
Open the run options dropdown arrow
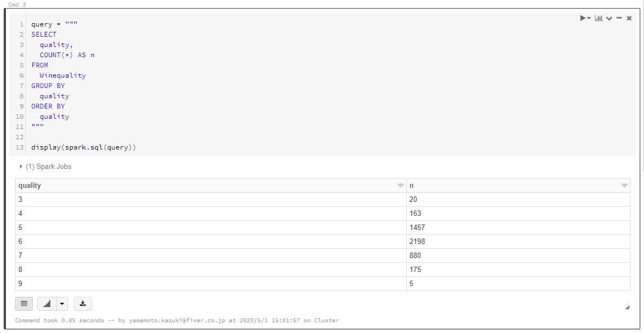coord(589,18)
